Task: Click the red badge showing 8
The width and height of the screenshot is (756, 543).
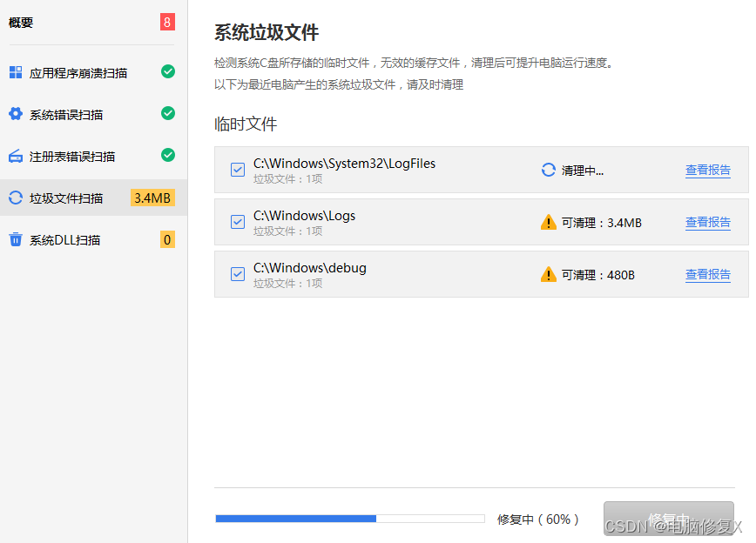Action: point(167,22)
